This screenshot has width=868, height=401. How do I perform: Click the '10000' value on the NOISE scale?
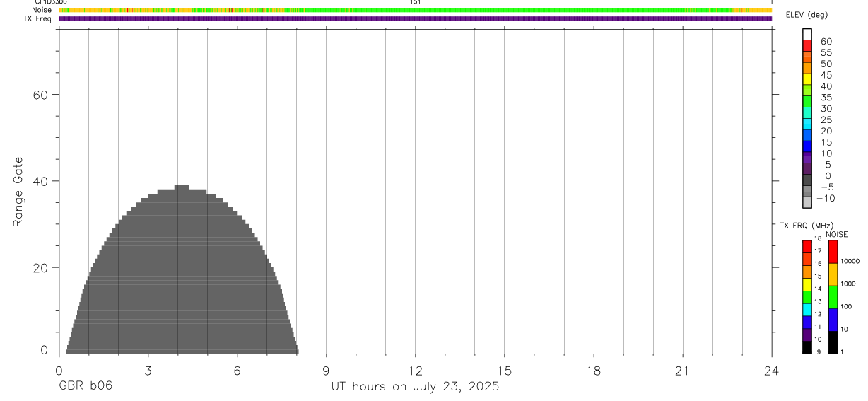pyautogui.click(x=850, y=261)
